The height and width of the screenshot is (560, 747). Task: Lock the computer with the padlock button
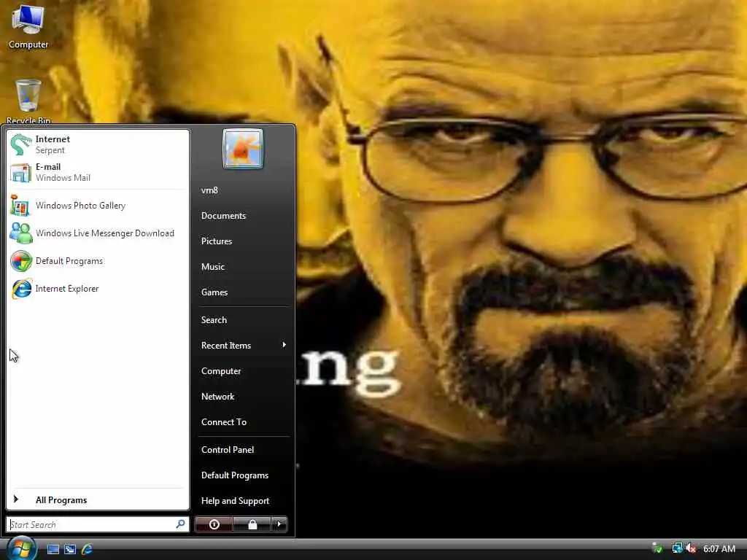click(252, 524)
